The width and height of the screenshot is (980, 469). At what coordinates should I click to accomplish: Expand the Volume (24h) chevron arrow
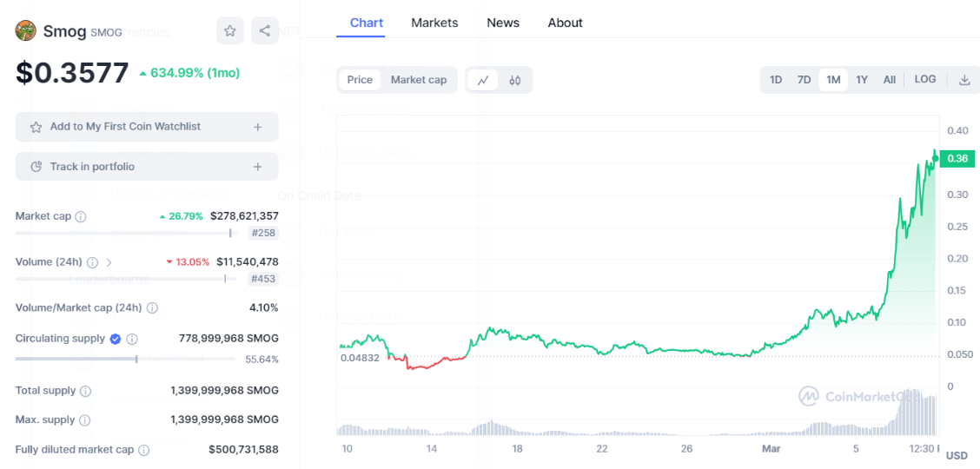pyautogui.click(x=109, y=262)
